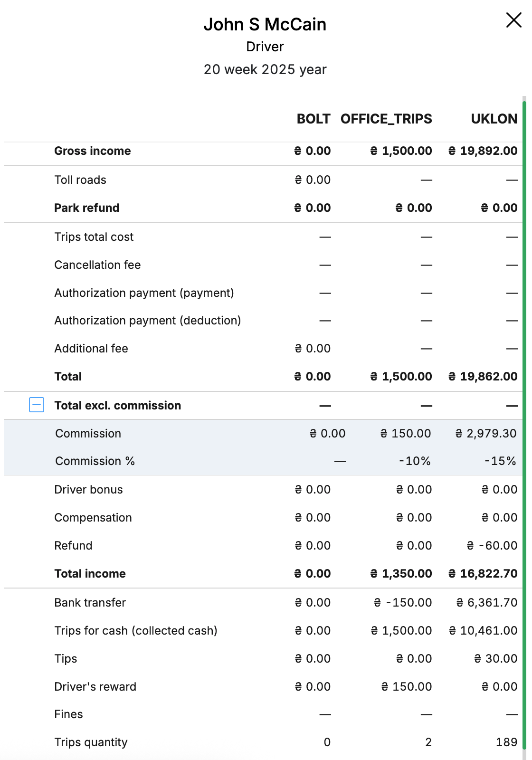Select the Trips total cost label
The width and height of the screenshot is (532, 760).
click(x=94, y=237)
